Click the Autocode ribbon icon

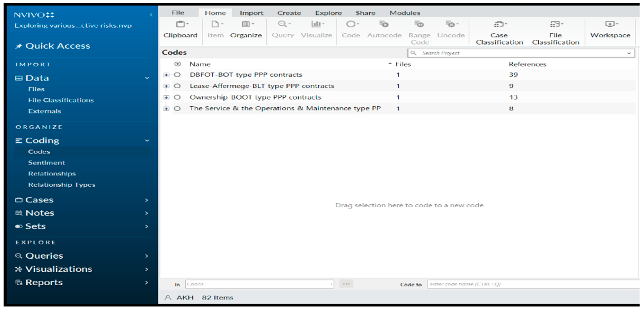pos(384,24)
